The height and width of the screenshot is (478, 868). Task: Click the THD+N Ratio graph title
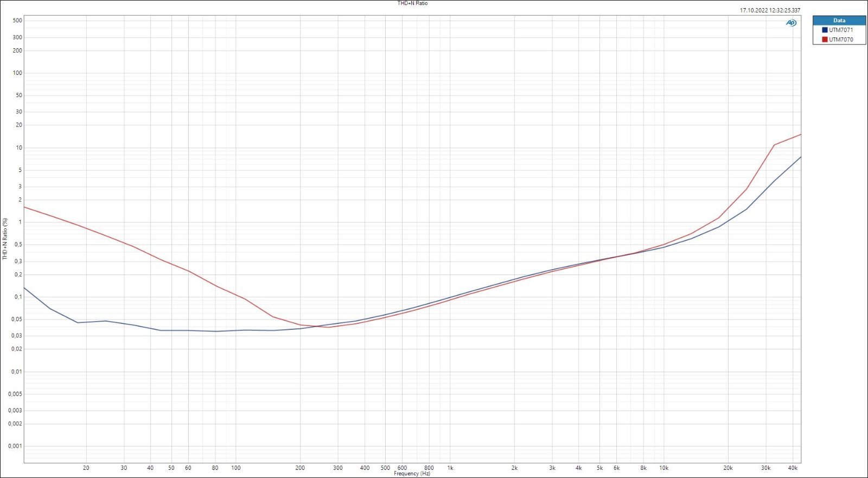click(412, 3)
